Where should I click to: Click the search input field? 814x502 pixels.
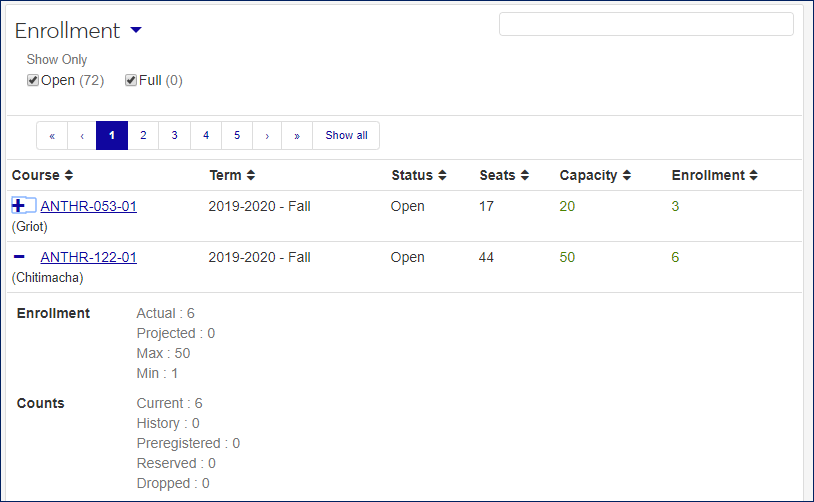click(646, 24)
